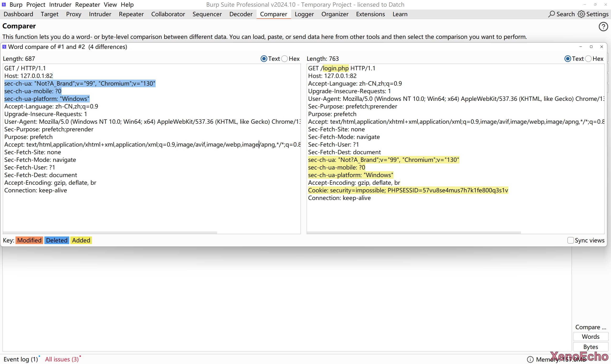Click the Word compare window icon
The height and width of the screenshot is (364, 611).
pyautogui.click(x=4, y=47)
